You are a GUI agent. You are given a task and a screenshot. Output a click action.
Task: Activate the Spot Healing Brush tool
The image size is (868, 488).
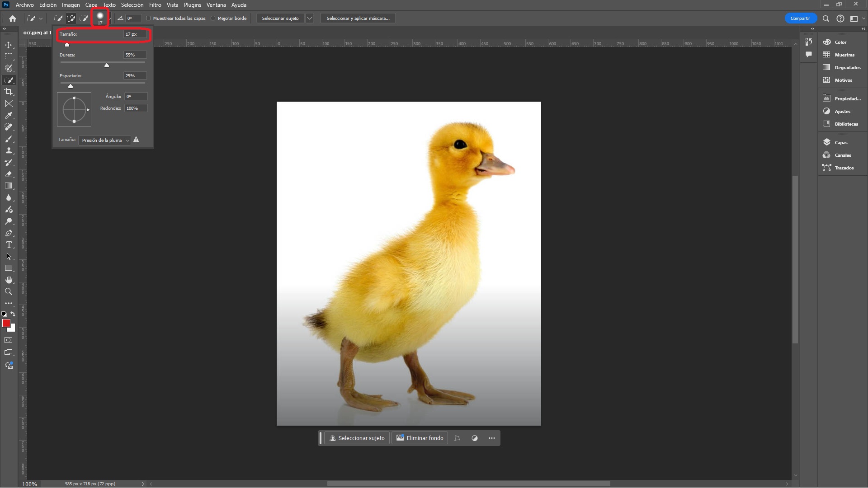(9, 127)
